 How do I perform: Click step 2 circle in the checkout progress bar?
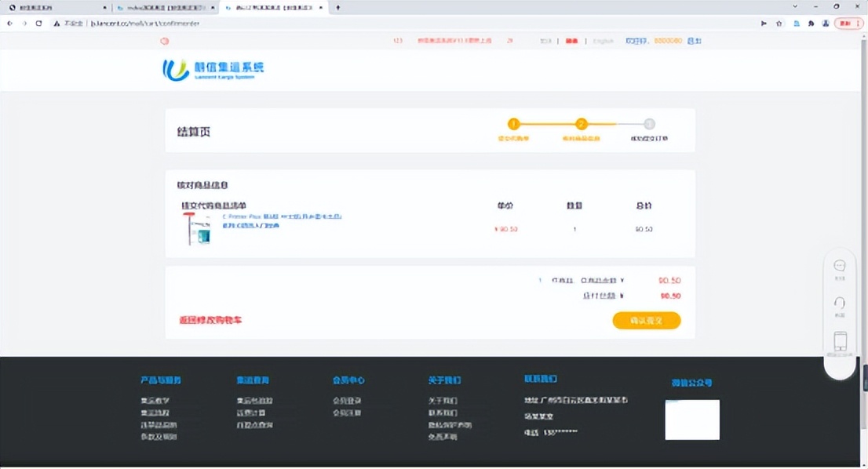(x=581, y=124)
